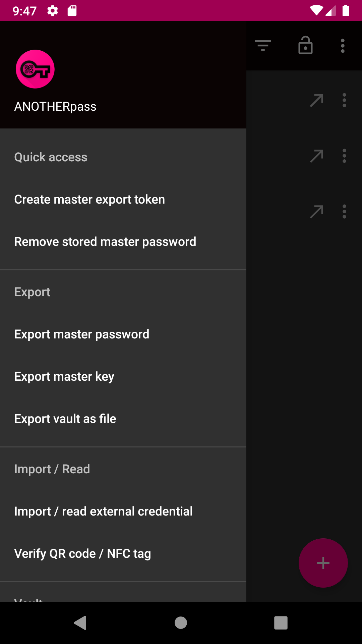
Task: Choose Remove stored master password
Action: point(105,242)
